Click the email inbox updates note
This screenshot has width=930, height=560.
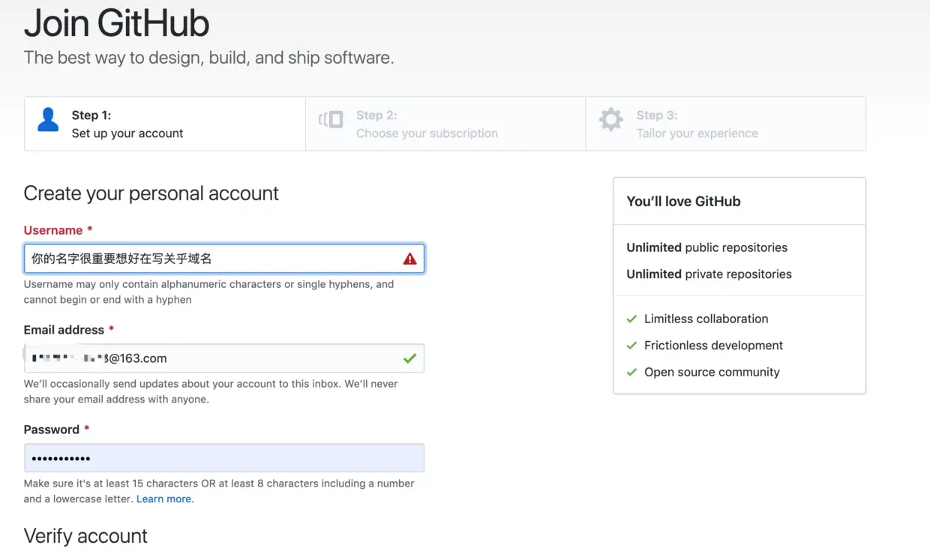211,391
